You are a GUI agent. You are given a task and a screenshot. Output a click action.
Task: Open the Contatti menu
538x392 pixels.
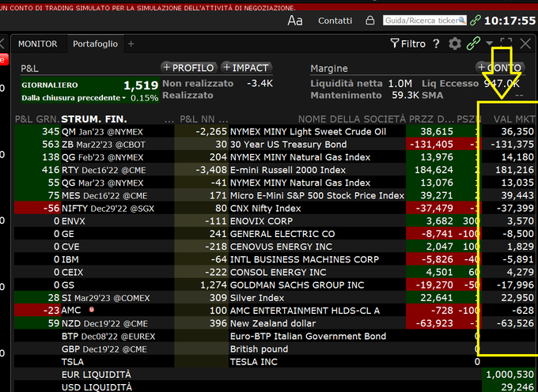[x=335, y=21]
